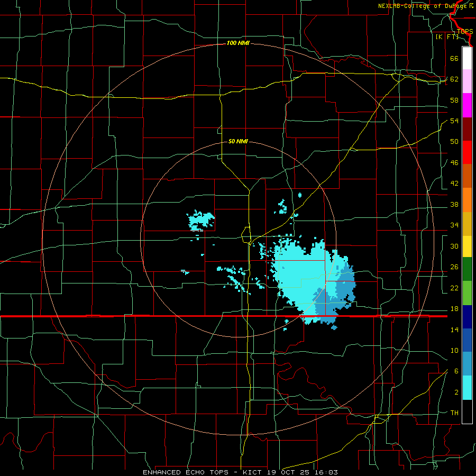Click the Enhanced Echo Tops KICT timestamp caption
This screenshot has height=476, width=476.
[x=240, y=472]
